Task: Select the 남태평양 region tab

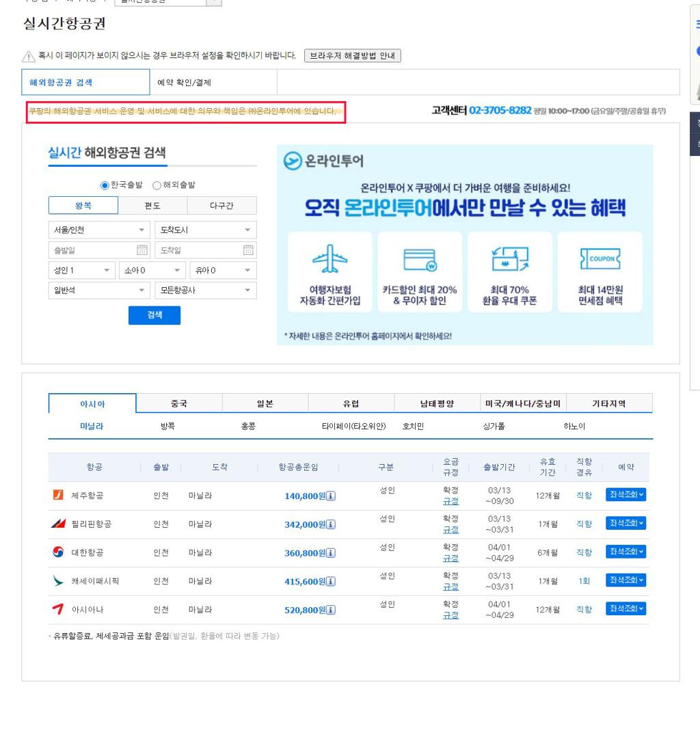Action: [437, 403]
